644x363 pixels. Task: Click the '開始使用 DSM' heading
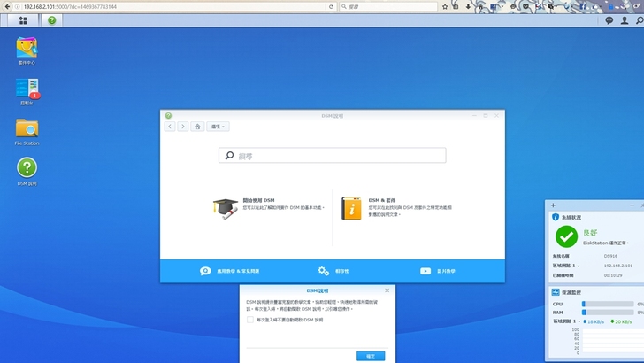click(258, 200)
